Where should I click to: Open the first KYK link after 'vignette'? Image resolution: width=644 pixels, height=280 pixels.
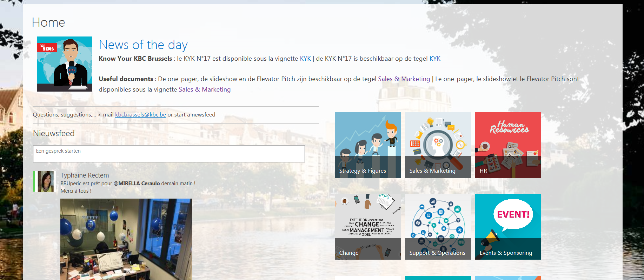point(305,59)
